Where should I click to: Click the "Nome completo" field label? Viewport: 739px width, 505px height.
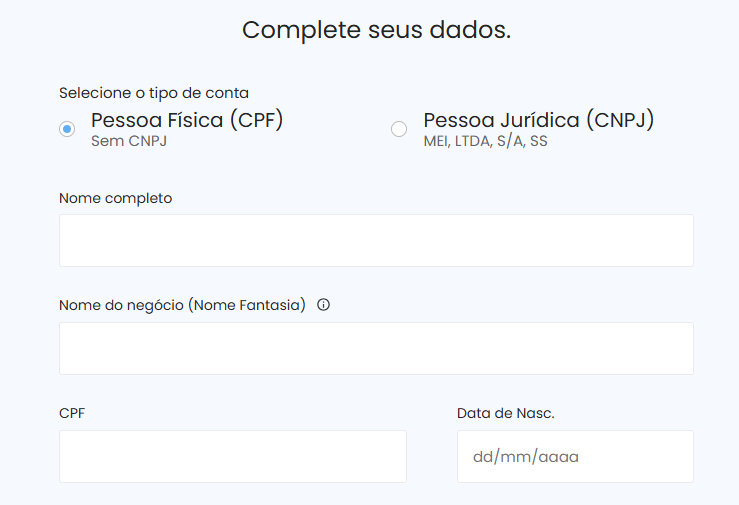[x=115, y=198]
